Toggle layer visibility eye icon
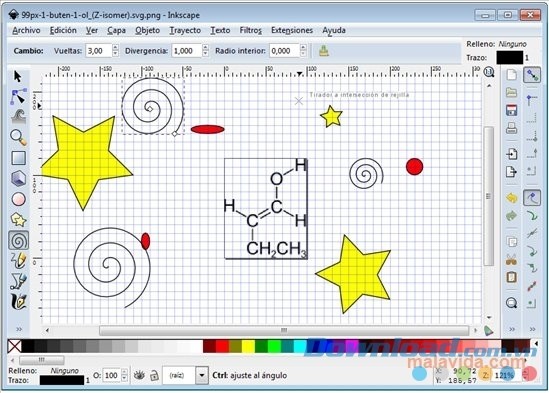 tap(139, 375)
